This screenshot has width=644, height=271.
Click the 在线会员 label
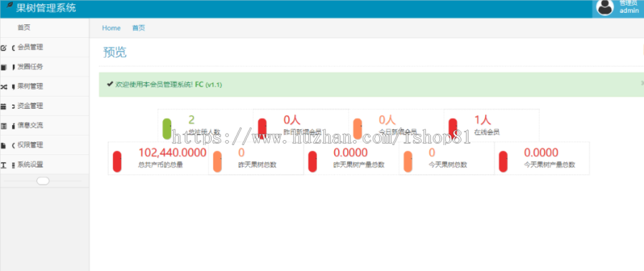(x=487, y=132)
